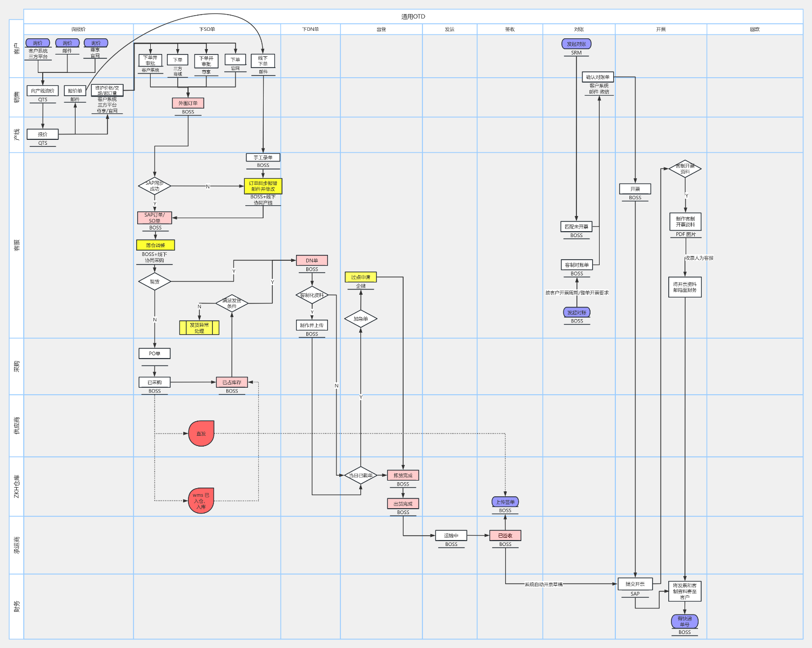This screenshot has width=812, height=648.
Task: Select the 采购 swimlane row label
Action: pyautogui.click(x=17, y=366)
